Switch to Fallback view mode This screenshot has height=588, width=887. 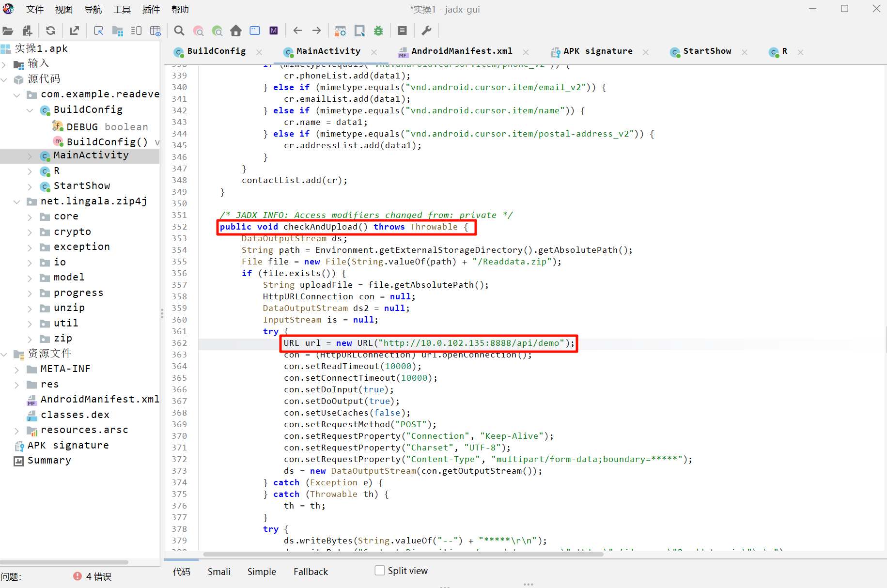coord(311,572)
